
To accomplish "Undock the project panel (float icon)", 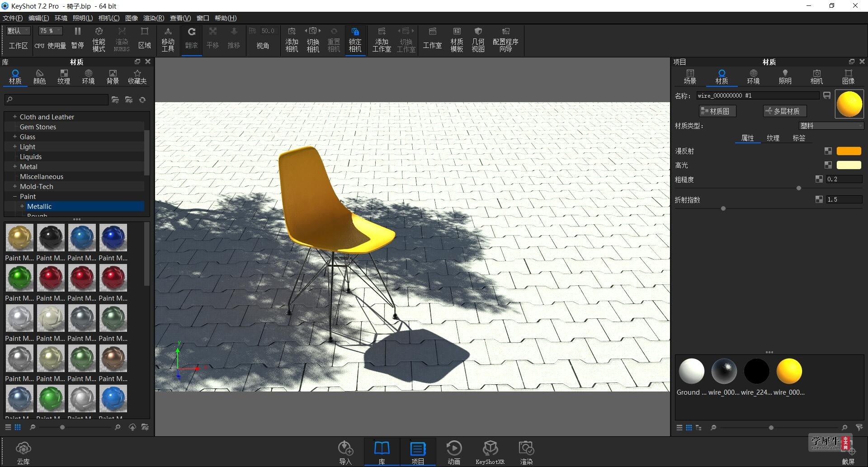I will coord(852,61).
